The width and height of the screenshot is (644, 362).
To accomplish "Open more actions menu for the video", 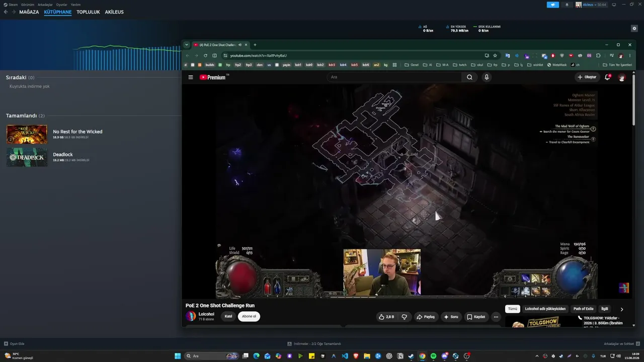I will point(496,317).
